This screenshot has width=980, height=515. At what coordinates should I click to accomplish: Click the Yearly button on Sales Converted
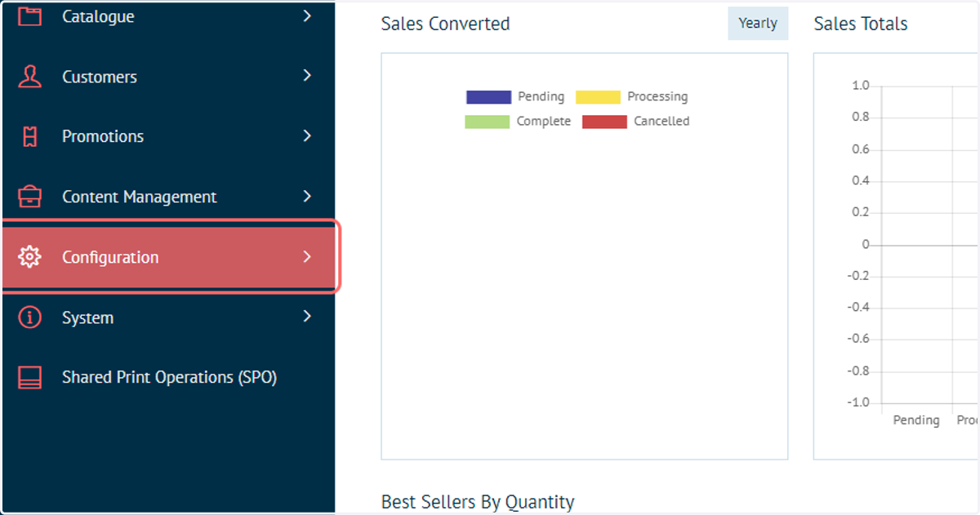coord(758,23)
